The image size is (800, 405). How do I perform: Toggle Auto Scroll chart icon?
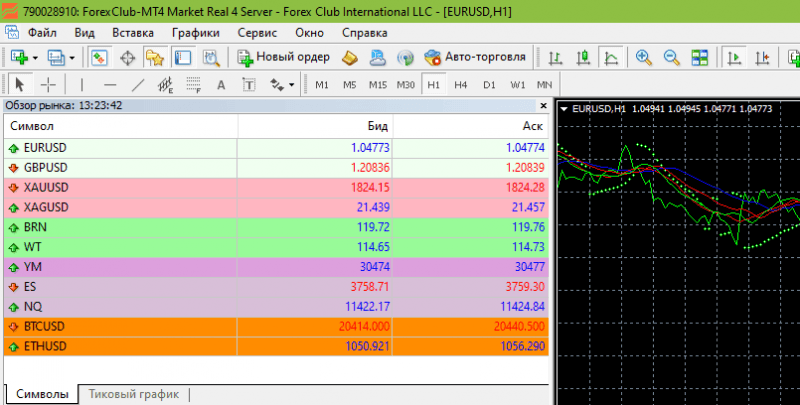pyautogui.click(x=734, y=58)
